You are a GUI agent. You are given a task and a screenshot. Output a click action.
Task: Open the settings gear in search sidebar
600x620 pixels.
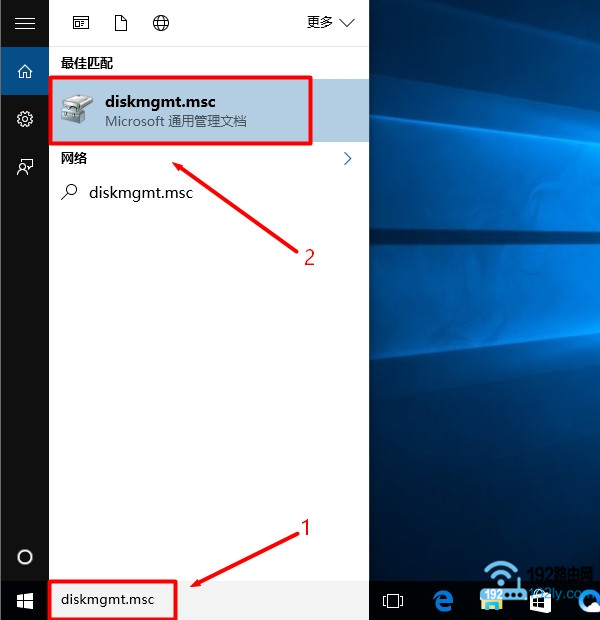(25, 119)
